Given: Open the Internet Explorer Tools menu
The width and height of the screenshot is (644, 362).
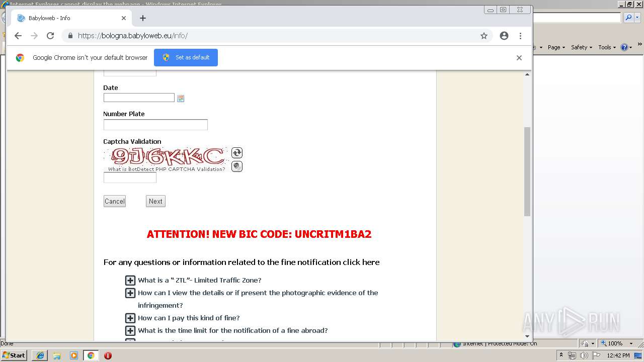Looking at the screenshot, I should click(607, 47).
